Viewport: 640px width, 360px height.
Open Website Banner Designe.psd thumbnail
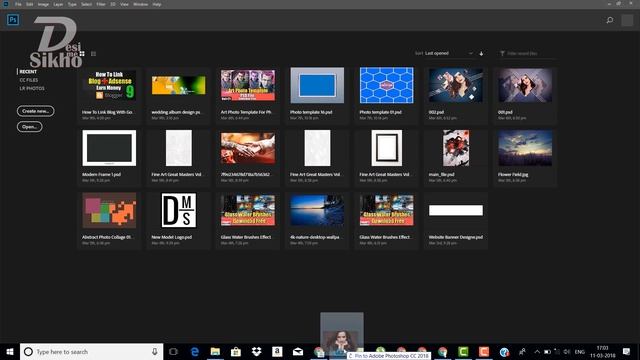(456, 210)
